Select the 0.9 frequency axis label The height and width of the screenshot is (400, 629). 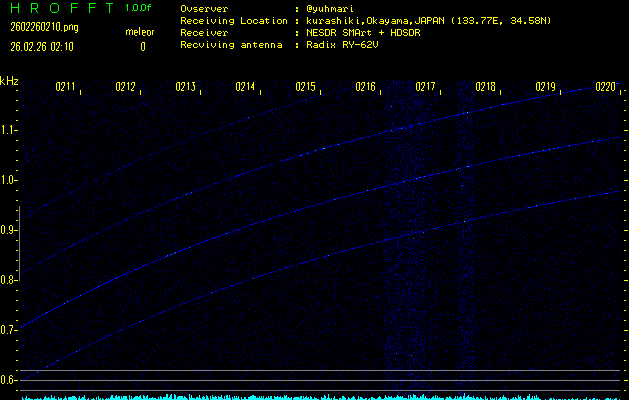[x=10, y=230]
